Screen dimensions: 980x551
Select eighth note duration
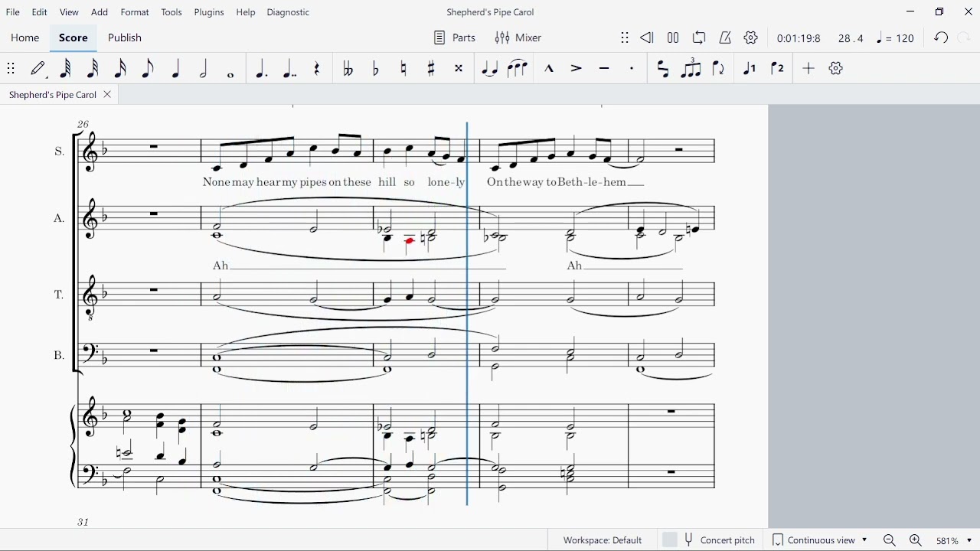tap(148, 69)
